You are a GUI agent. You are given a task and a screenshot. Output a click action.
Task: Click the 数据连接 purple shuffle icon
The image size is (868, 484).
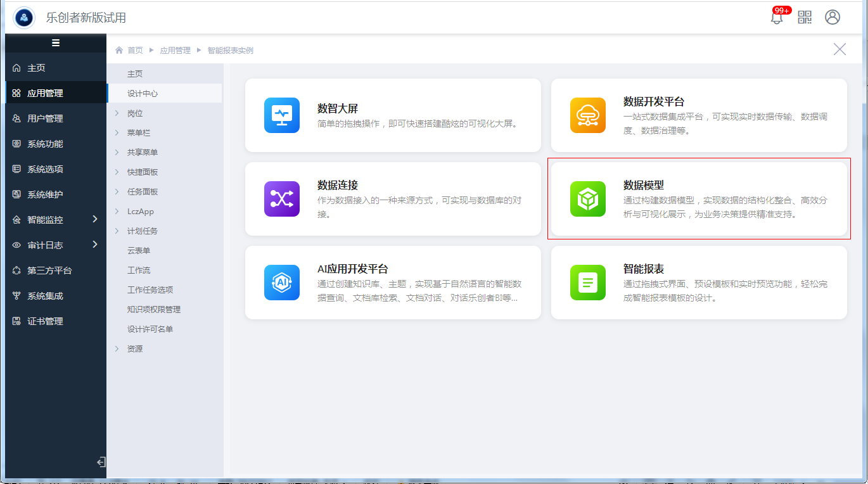point(282,199)
